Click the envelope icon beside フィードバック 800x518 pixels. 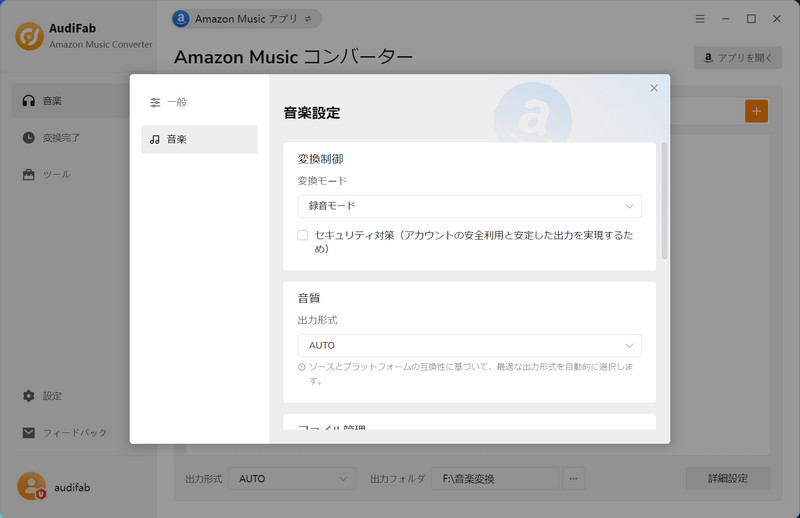point(29,433)
